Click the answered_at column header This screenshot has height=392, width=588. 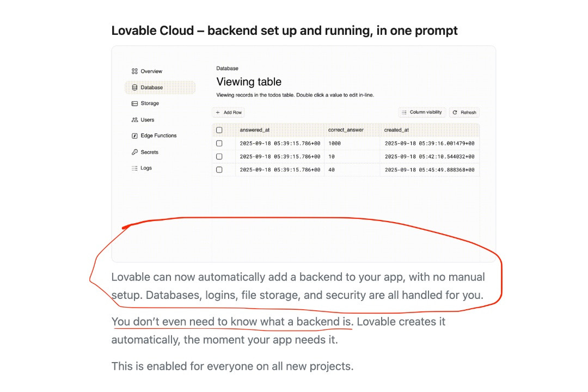(x=255, y=130)
